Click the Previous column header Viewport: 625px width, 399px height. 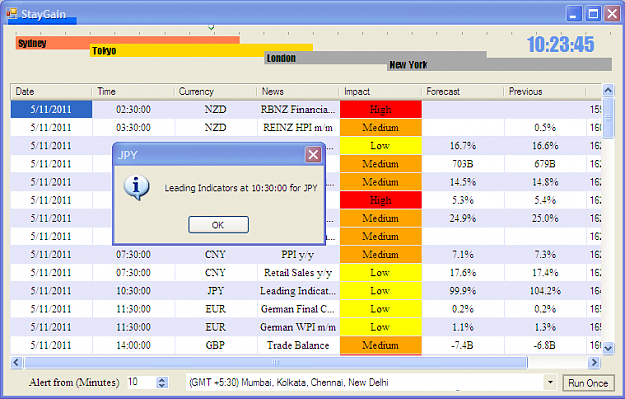545,92
